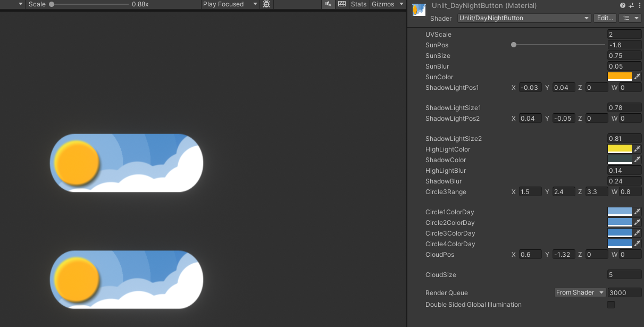Click the SunBlur value field
This screenshot has height=327, width=644.
click(x=624, y=66)
